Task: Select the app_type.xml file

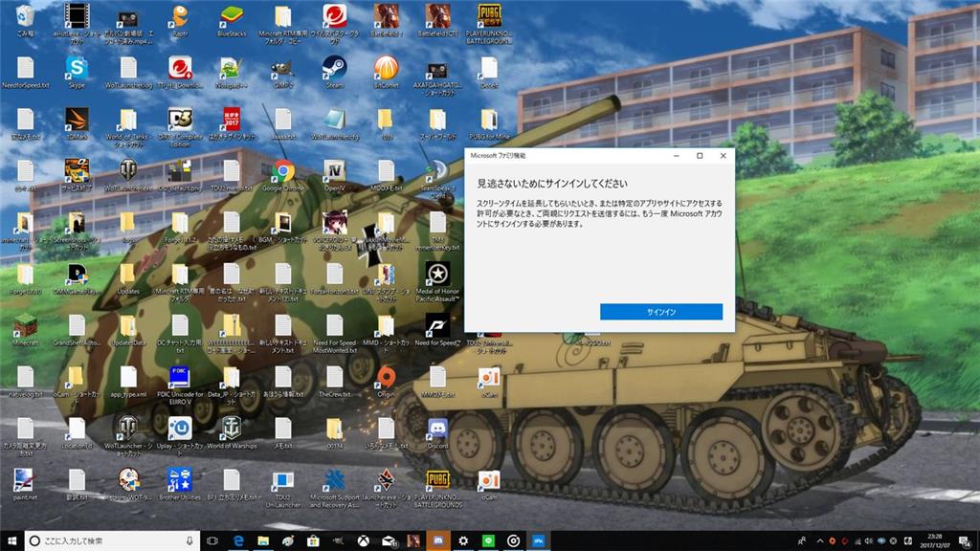Action: coord(128,382)
